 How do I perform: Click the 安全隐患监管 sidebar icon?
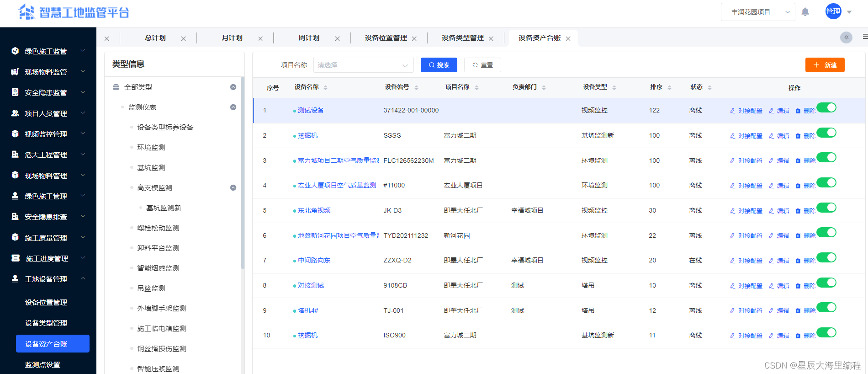15,92
